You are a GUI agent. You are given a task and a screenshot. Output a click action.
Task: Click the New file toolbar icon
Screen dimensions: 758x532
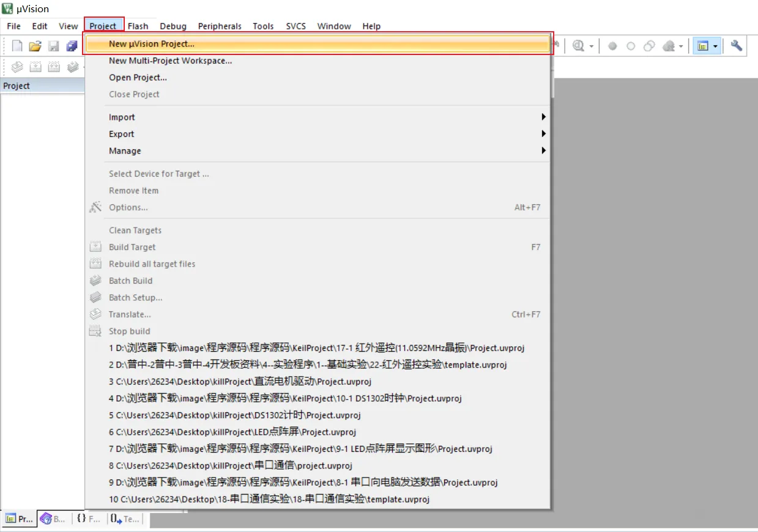pyautogui.click(x=18, y=46)
